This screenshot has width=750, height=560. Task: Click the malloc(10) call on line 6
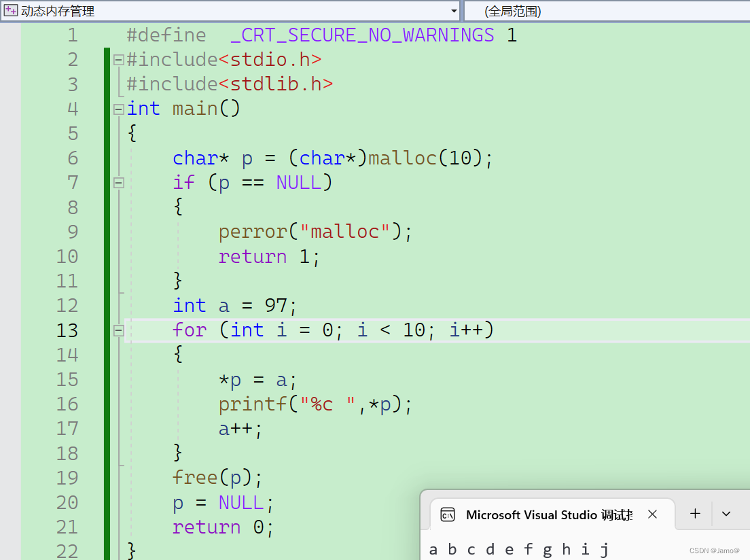[425, 158]
